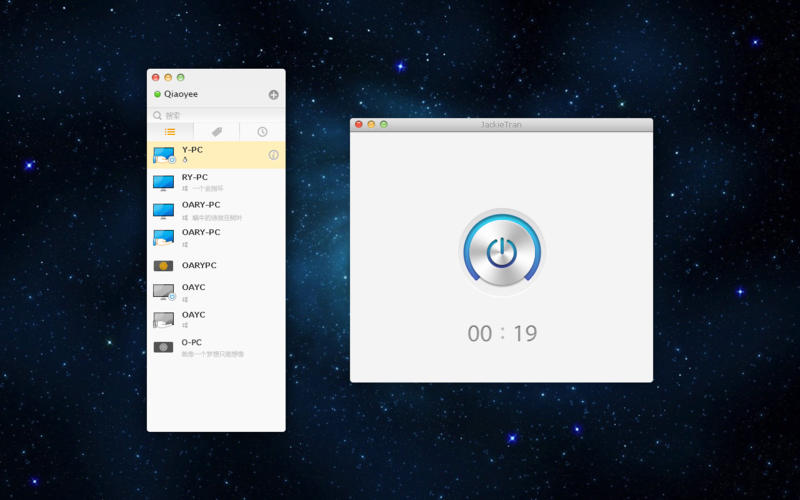Click the plus icon to add a computer

[273, 95]
